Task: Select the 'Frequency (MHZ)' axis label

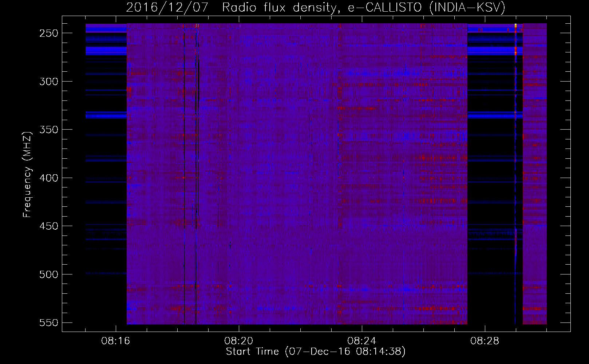Action: (x=27, y=174)
